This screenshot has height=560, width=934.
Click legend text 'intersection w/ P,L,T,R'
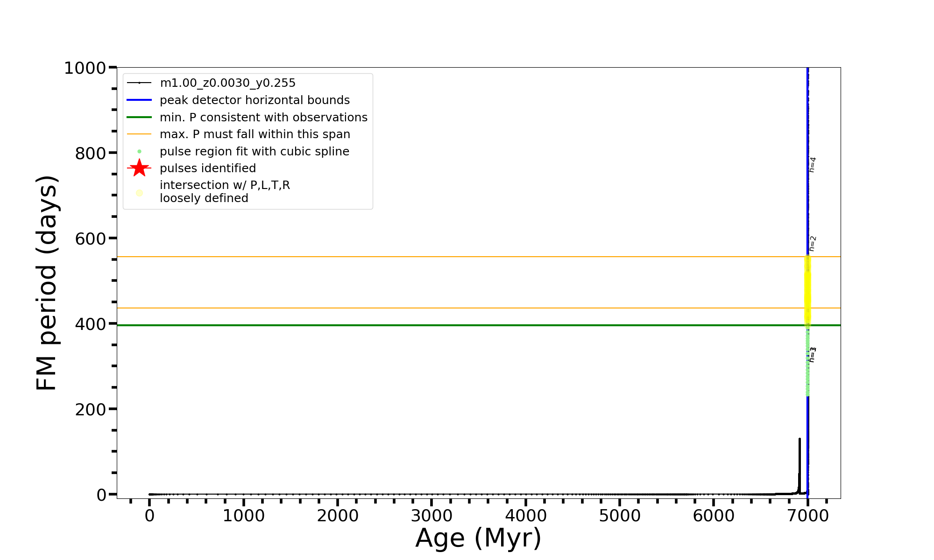pyautogui.click(x=225, y=185)
